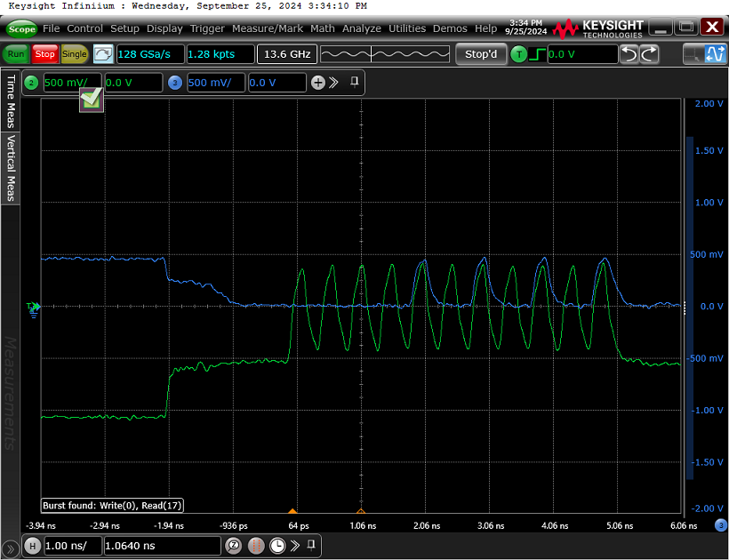The image size is (729, 560).
Task: Click the solid orange trigger time marker
Action: point(292,511)
